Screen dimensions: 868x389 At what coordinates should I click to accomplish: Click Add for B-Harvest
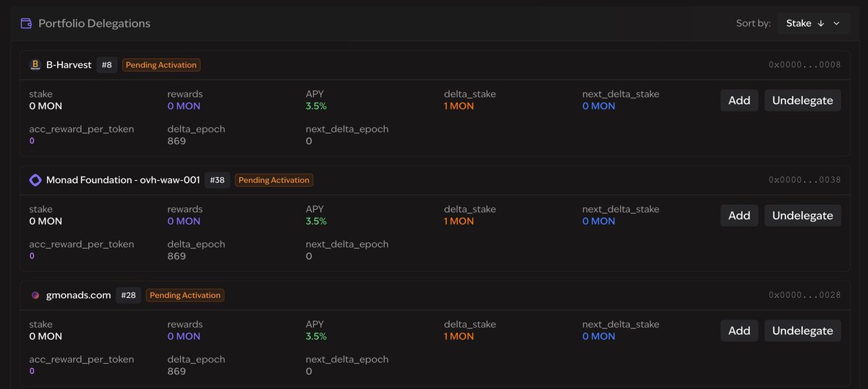pos(739,101)
